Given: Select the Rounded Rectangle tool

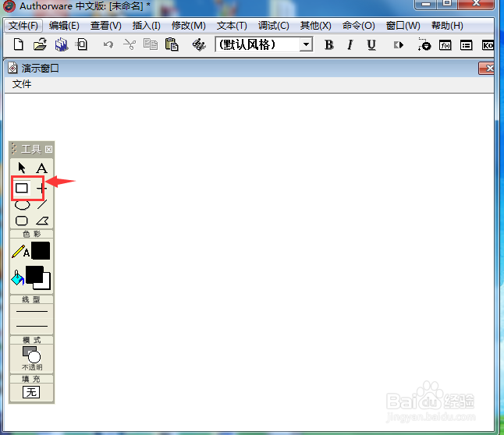Looking at the screenshot, I should (x=22, y=221).
